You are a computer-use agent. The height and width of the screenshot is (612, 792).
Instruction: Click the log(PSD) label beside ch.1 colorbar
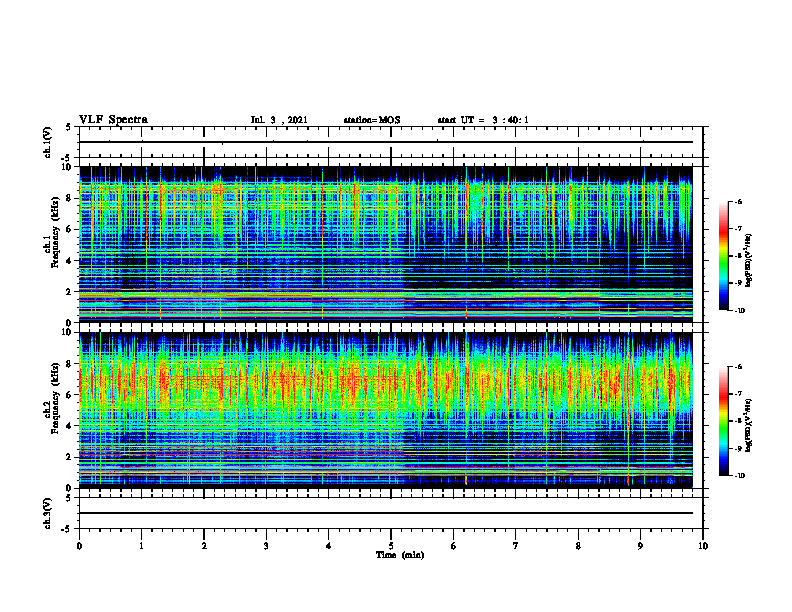pyautogui.click(x=750, y=260)
